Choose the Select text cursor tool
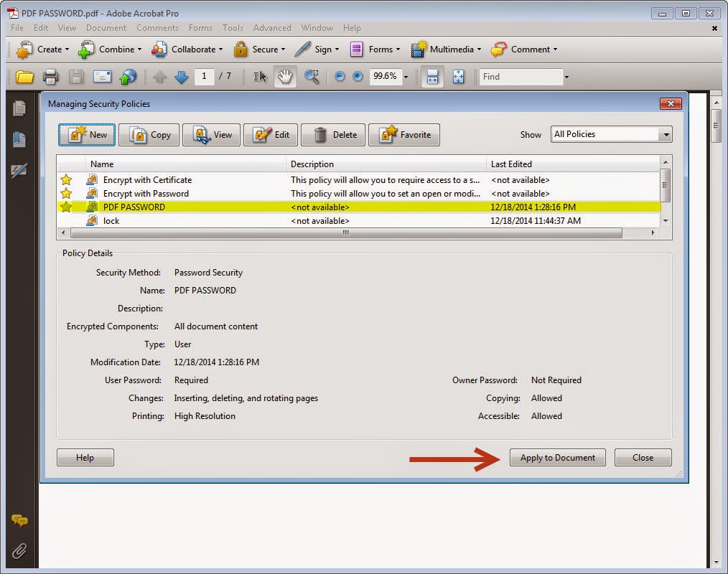Image resolution: width=728 pixels, height=574 pixels. [x=260, y=77]
